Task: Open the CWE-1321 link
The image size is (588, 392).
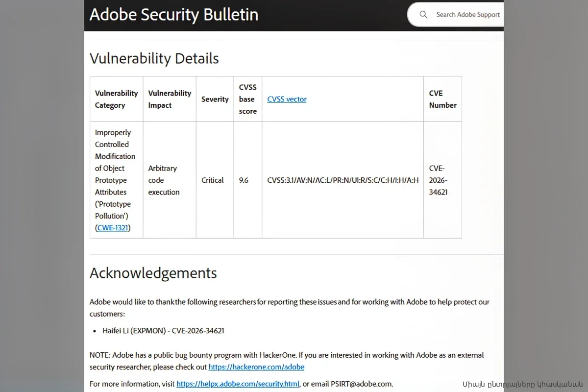Action: click(113, 228)
